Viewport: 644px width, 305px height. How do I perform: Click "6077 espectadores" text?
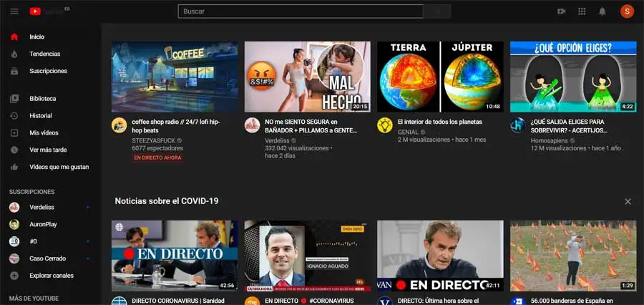pos(157,148)
